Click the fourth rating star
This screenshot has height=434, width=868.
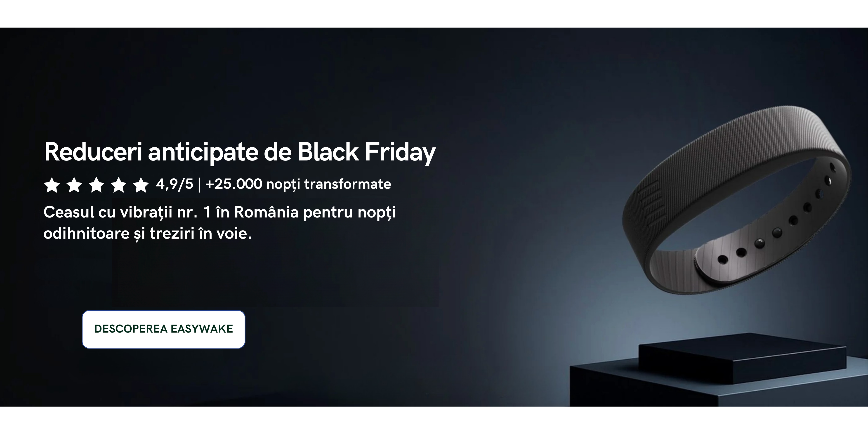(x=119, y=185)
